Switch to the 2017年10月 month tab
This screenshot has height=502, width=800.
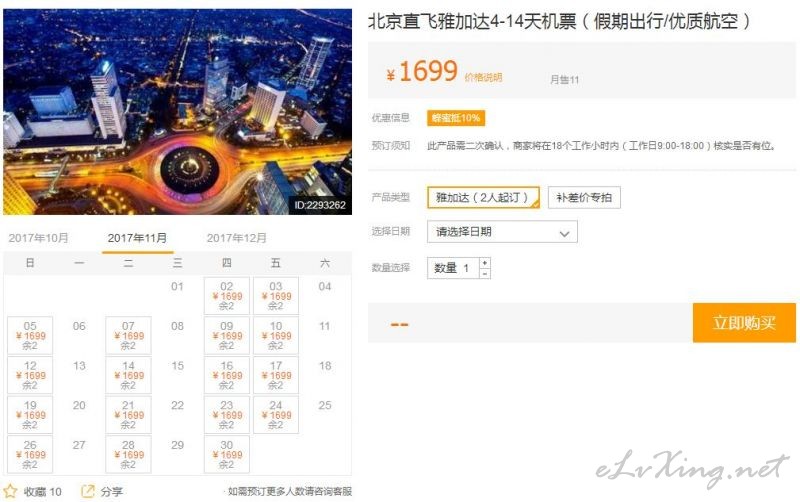coord(38,238)
